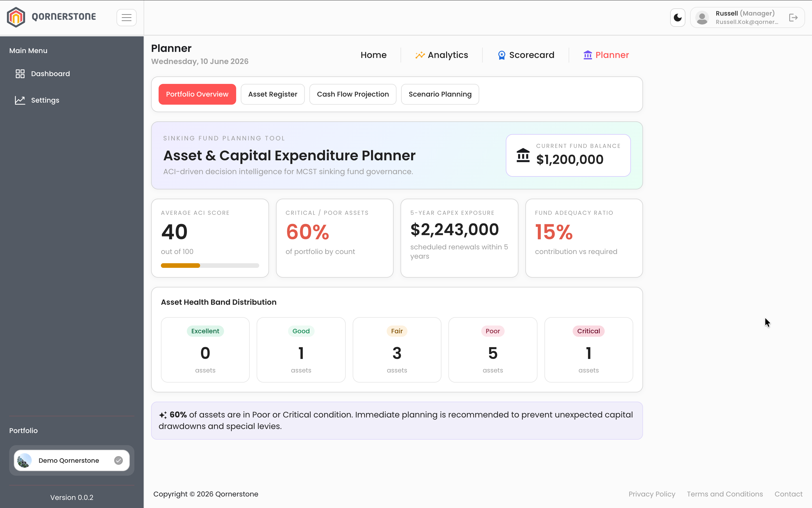
Task: Click the Poor band badge
Action: coord(493,331)
